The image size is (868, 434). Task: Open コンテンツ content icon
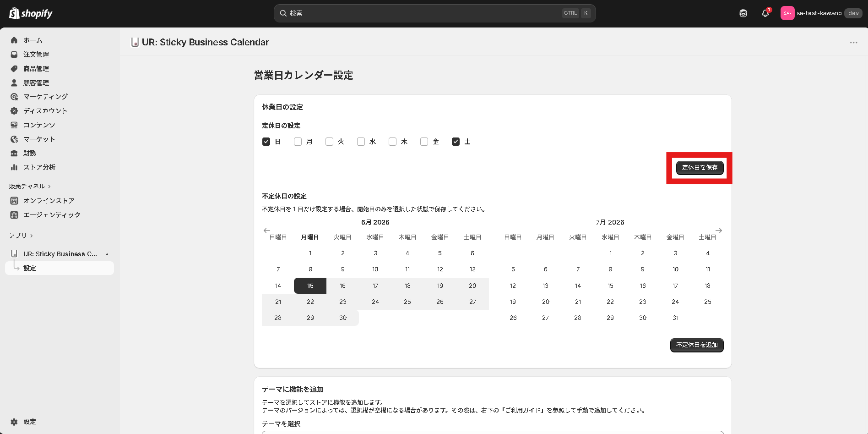[x=14, y=125]
